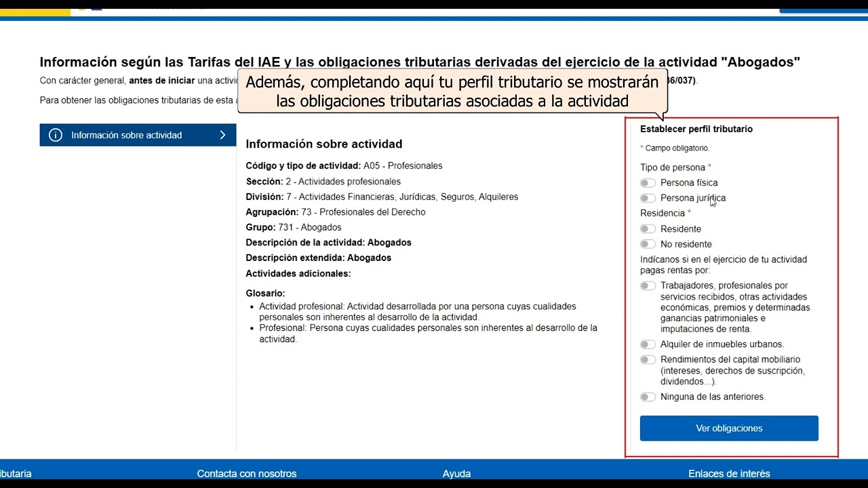Enable the 'Persona jurídica' toggle
The height and width of the screenshot is (488, 868).
[x=648, y=198]
